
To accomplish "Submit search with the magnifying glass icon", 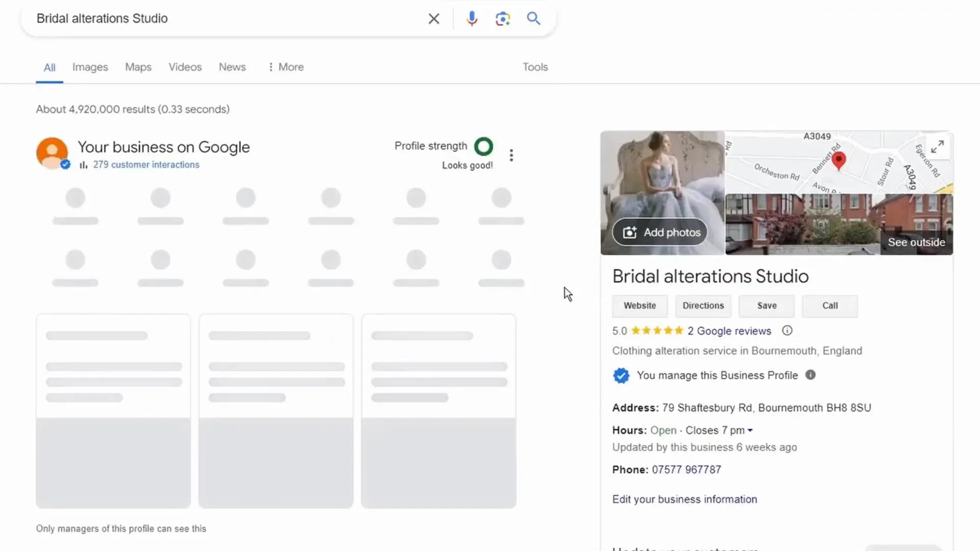I will click(x=533, y=18).
